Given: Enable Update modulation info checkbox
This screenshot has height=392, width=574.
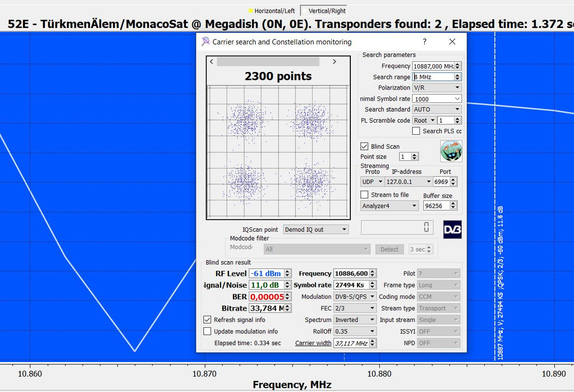Looking at the screenshot, I should (x=207, y=331).
